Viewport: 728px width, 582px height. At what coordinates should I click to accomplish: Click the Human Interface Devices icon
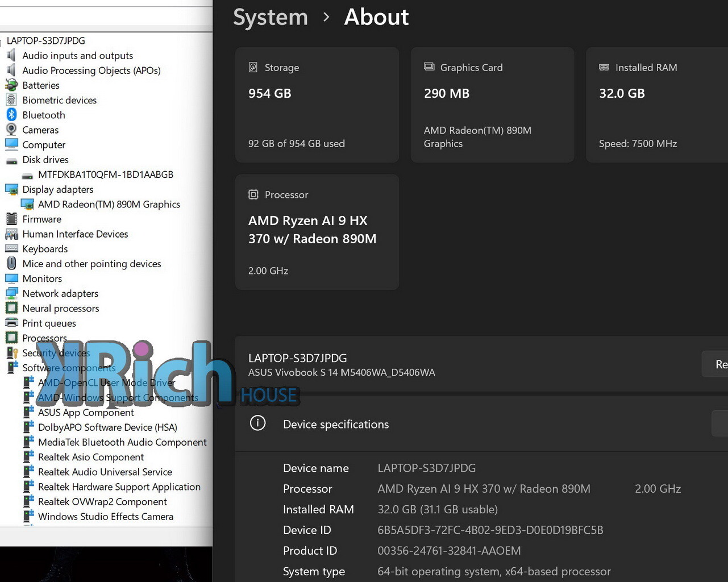11,234
